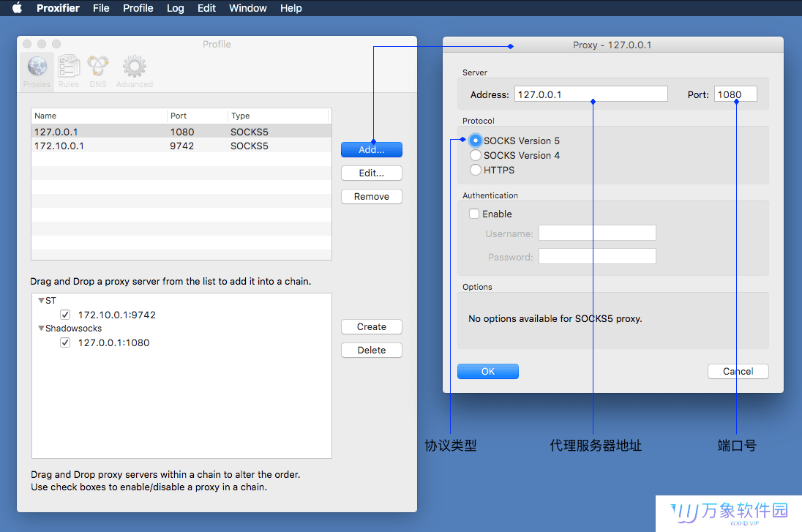Click the Name column header
This screenshot has height=532, width=802.
tap(100, 116)
